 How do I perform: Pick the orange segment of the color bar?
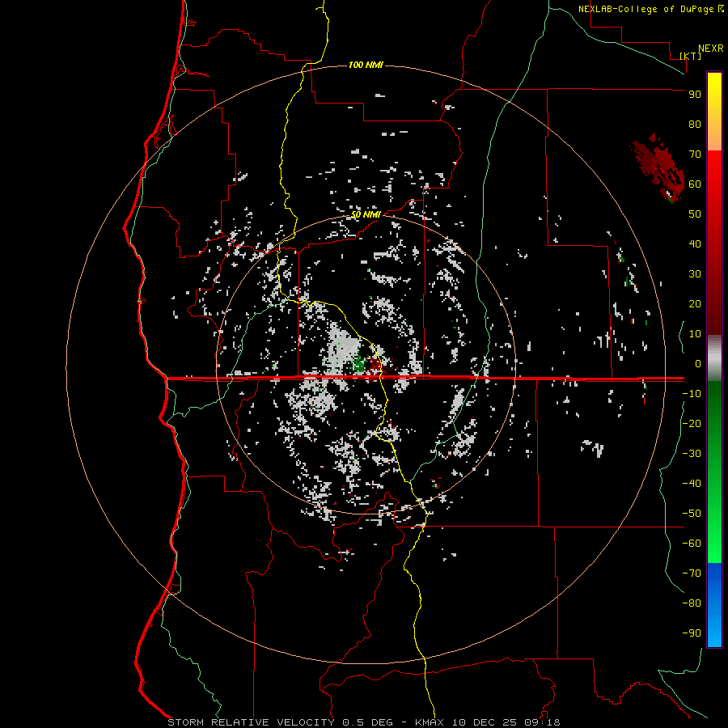click(x=714, y=134)
